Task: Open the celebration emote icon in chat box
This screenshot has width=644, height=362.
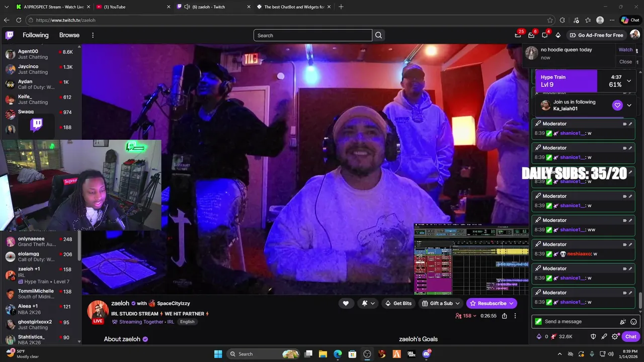Action: [623, 322]
